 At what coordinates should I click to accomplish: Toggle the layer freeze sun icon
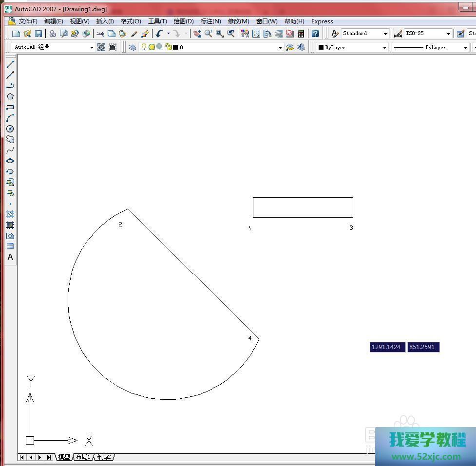[x=152, y=47]
